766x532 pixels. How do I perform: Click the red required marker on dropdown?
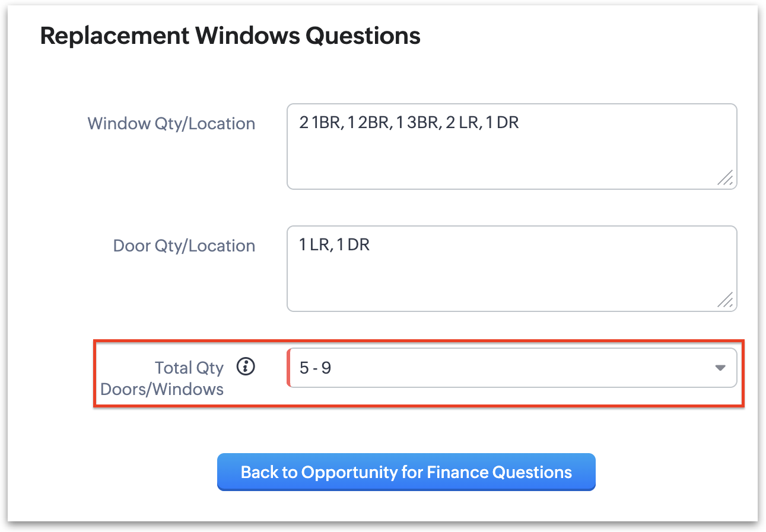[289, 368]
